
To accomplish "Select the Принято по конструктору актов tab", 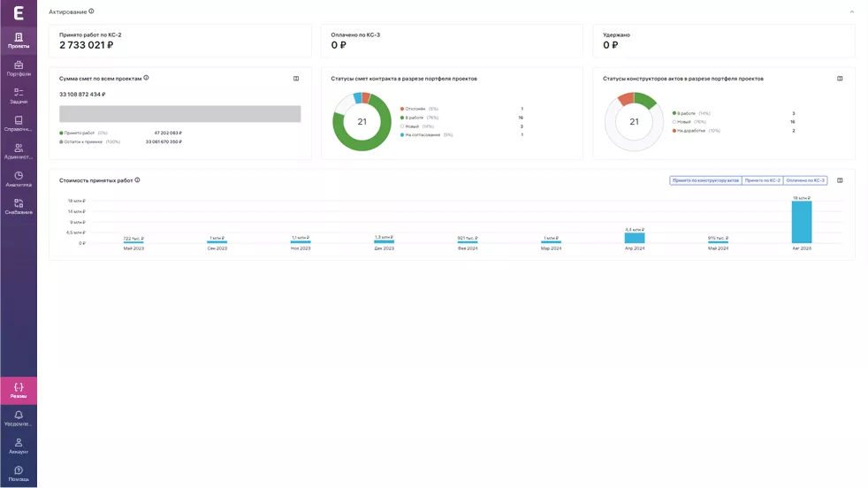I will point(705,180).
